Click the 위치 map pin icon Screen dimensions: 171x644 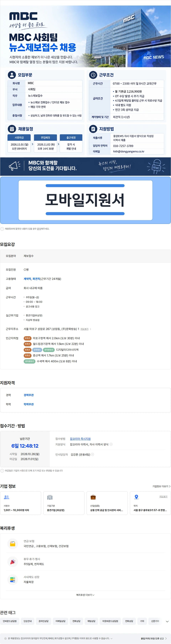pos(136,497)
